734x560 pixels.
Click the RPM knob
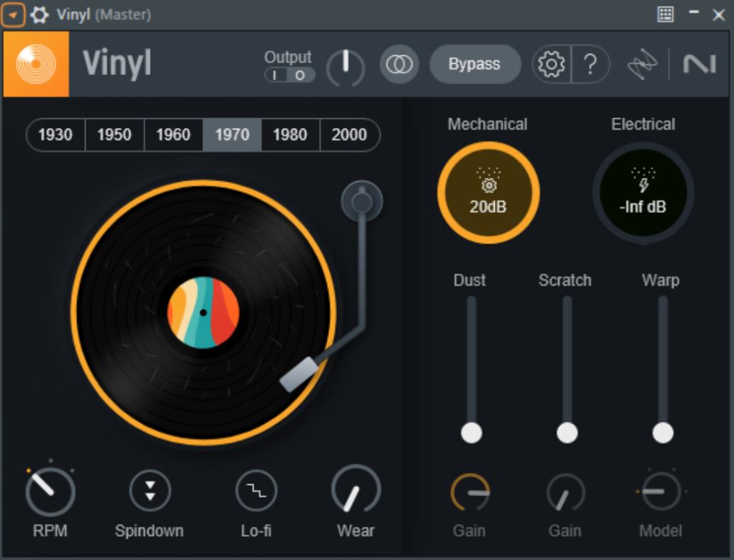(50, 491)
